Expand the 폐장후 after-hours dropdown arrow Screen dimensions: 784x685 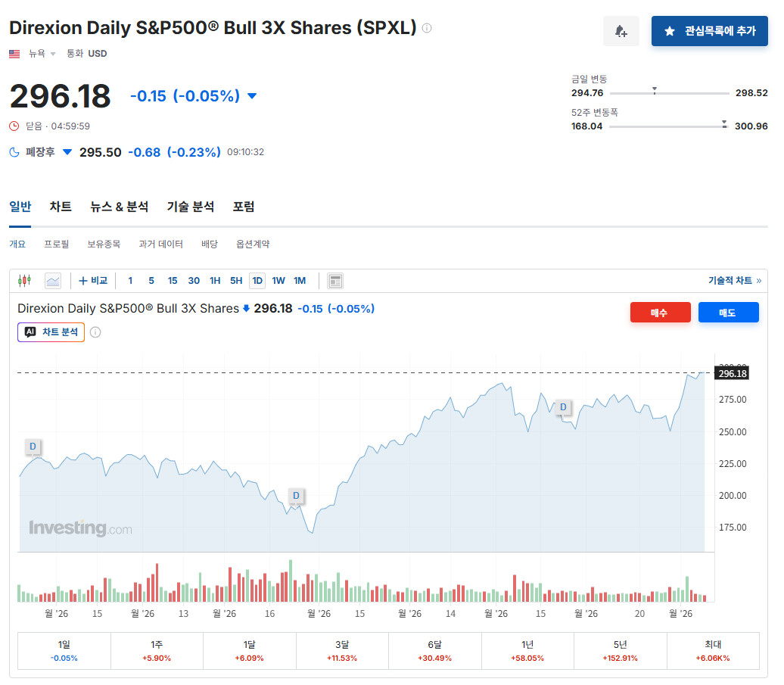click(x=67, y=152)
